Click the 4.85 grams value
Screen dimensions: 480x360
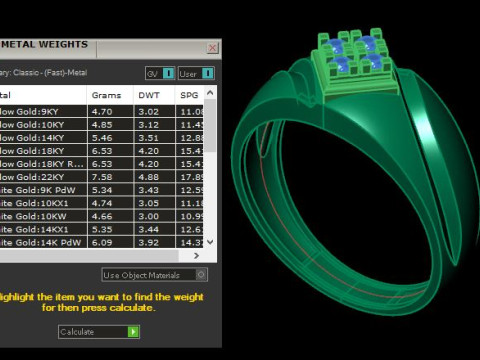(102, 125)
